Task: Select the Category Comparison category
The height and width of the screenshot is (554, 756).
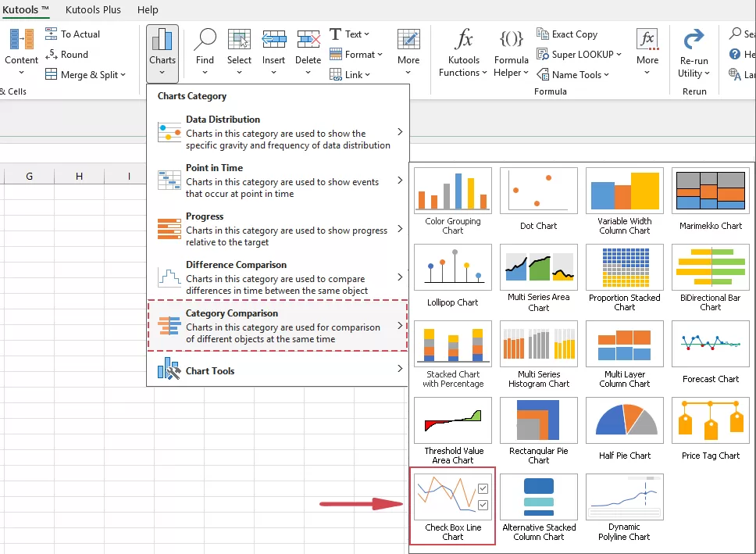Action: (x=278, y=326)
